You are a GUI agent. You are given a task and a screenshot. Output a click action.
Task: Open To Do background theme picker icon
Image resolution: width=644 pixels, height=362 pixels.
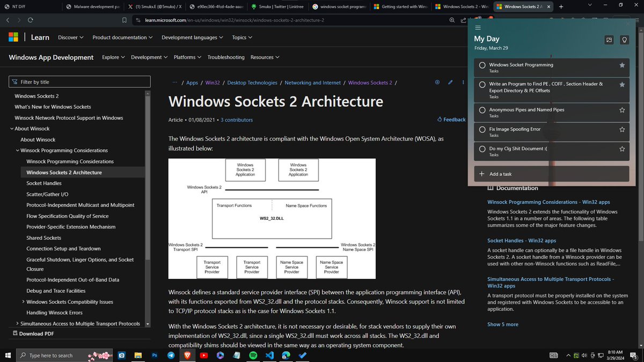[609, 40]
